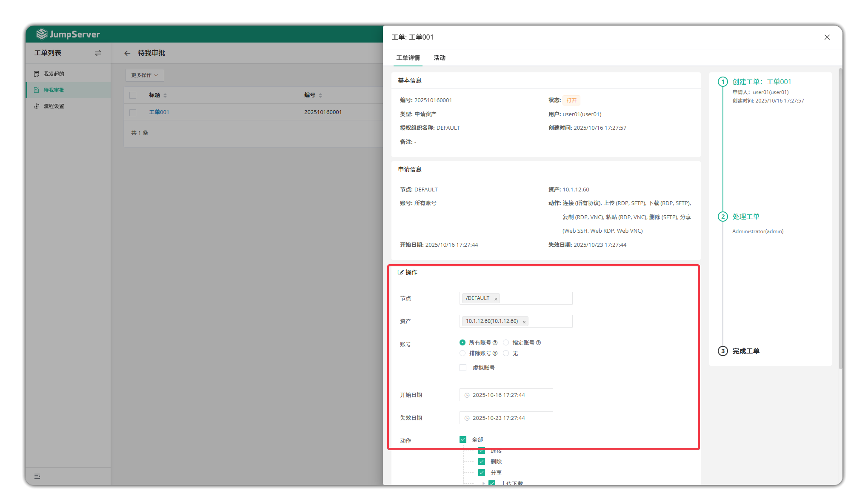Screen dimensions: 868x502
Task: Open the 更多操作 dropdown
Action: [145, 75]
